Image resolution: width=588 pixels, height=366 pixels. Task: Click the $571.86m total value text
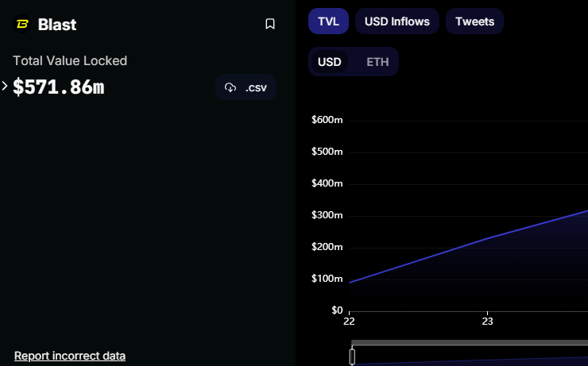59,87
